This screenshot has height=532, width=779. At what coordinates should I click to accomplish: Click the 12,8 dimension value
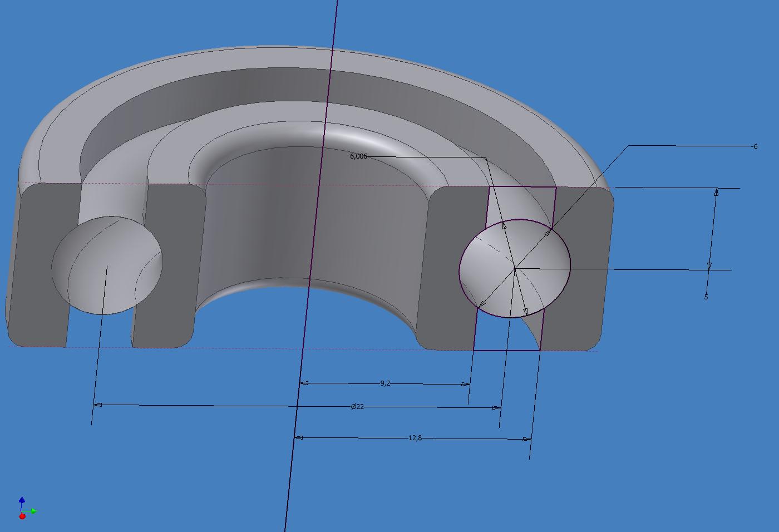415,438
